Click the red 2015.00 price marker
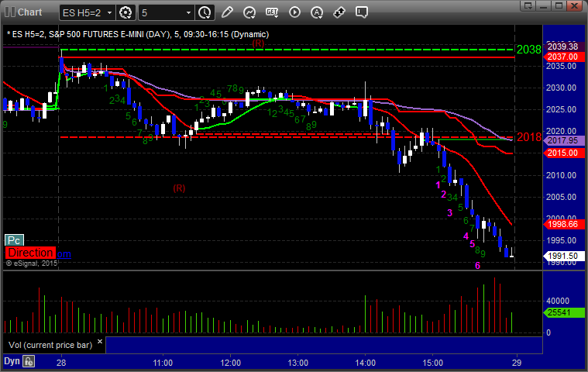588x372 pixels. [563, 153]
